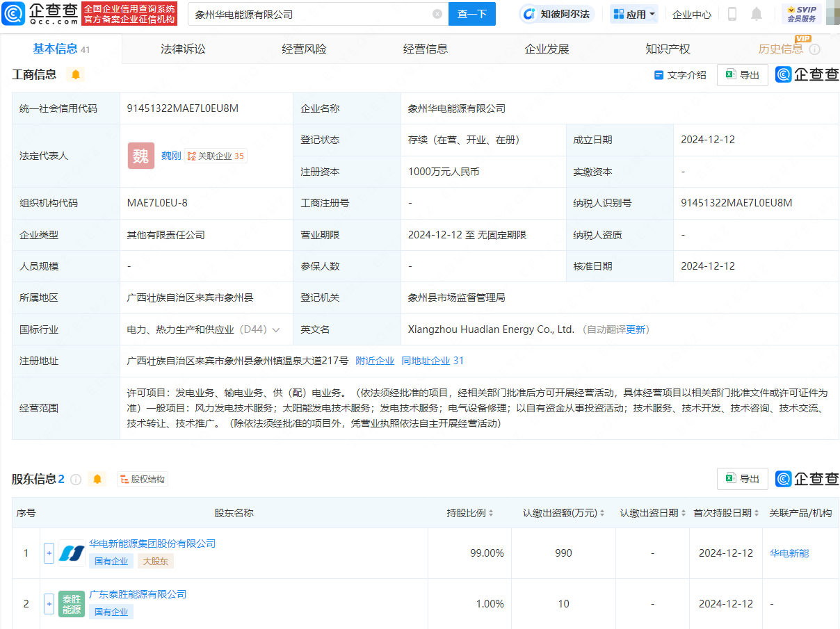Open the mobile phone app icon
The height and width of the screenshot is (629, 840).
click(x=732, y=14)
